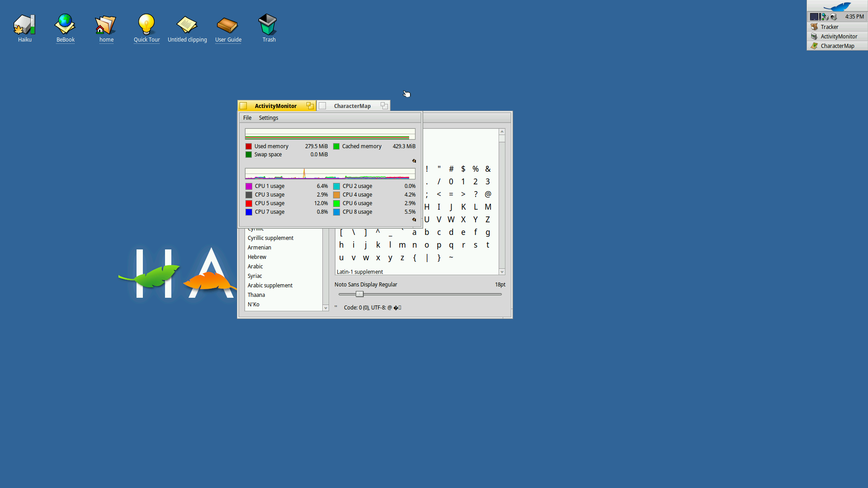Image resolution: width=868 pixels, height=488 pixels.
Task: Close the ActivityMonitor window
Action: click(x=243, y=106)
